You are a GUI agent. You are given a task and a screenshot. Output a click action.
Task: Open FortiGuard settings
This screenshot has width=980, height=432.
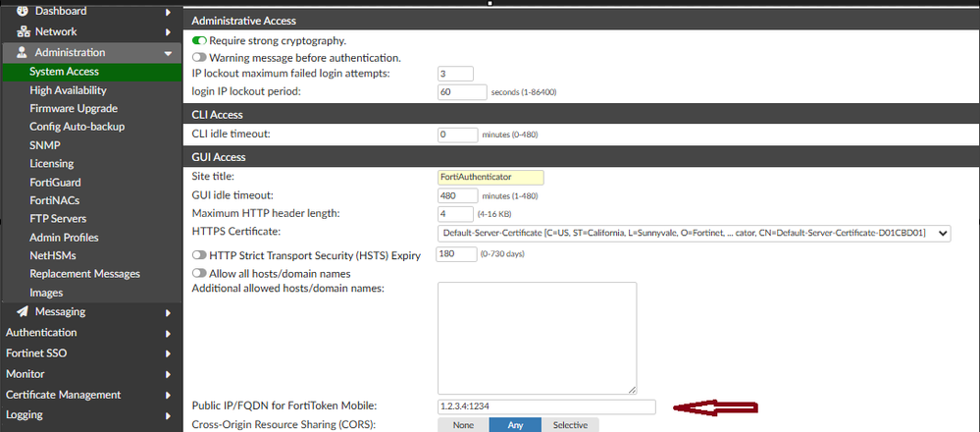click(55, 182)
